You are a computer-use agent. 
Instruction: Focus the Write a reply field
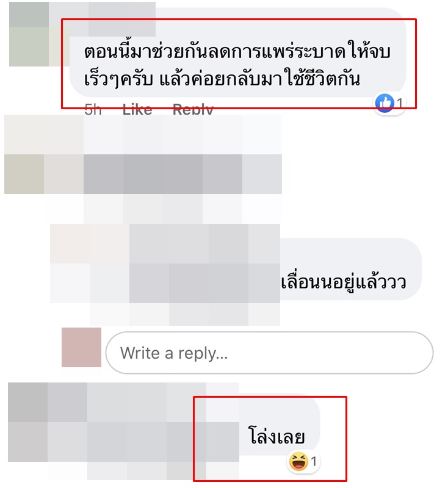269,353
